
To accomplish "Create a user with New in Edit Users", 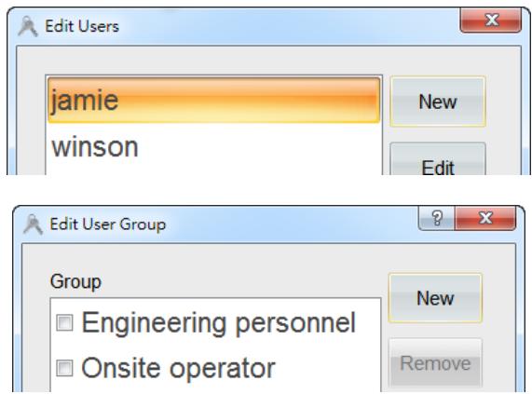I will (438, 102).
